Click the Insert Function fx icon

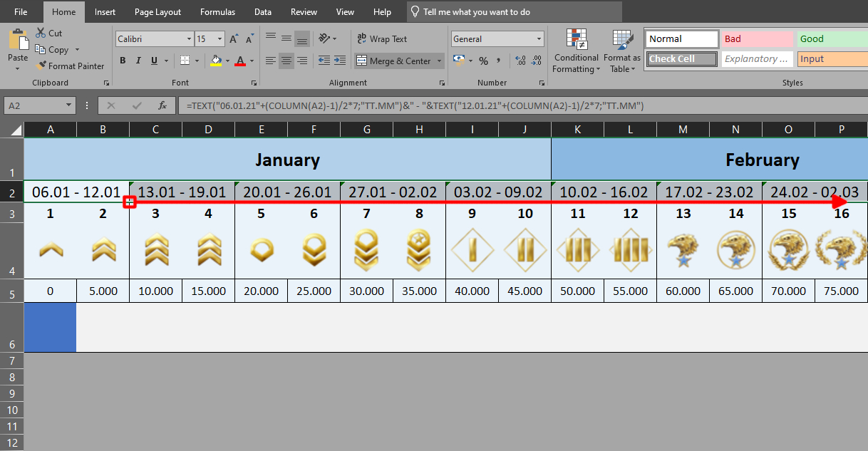coord(162,105)
